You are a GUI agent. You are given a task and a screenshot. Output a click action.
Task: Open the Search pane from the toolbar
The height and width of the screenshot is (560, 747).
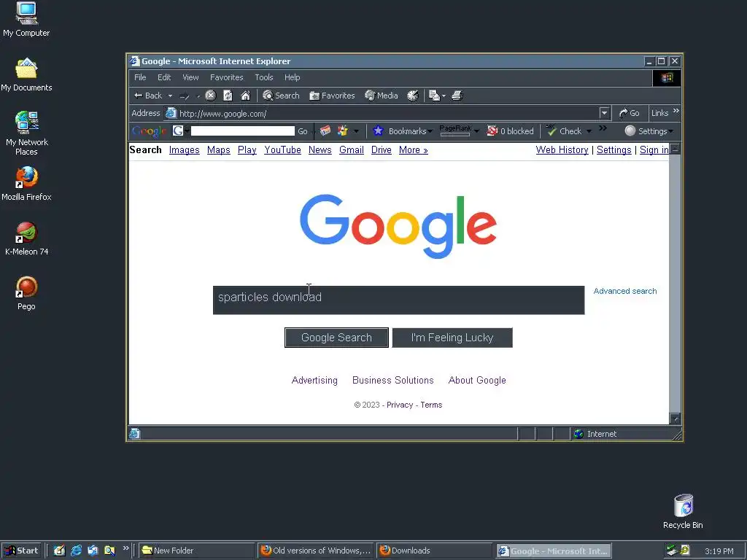coord(281,96)
